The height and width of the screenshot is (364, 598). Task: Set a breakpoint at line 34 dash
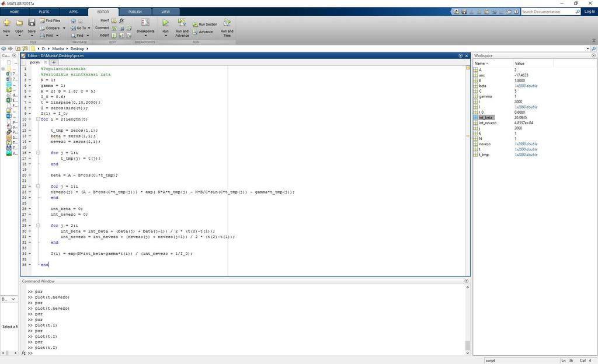pyautogui.click(x=30, y=254)
